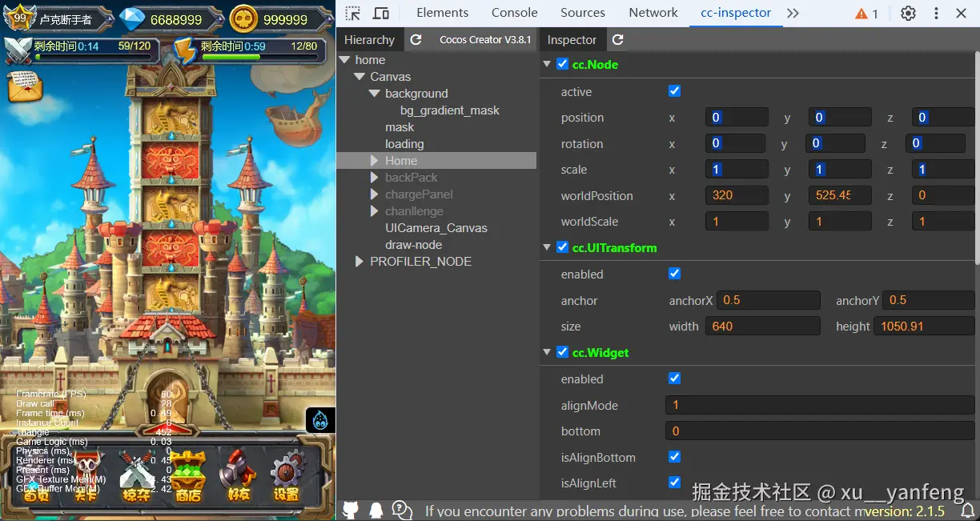Collapse the home root node
Image resolution: width=980 pixels, height=521 pixels.
[344, 60]
